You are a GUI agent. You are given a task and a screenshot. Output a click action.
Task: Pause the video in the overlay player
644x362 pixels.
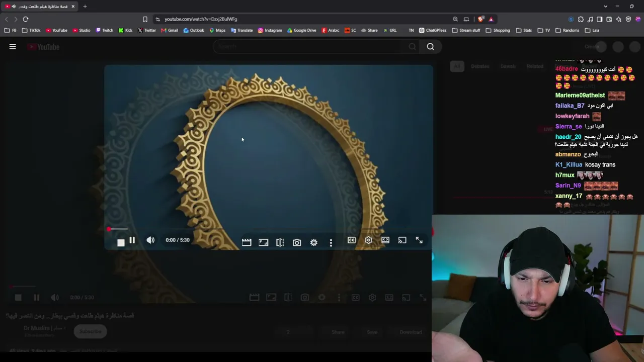pos(132,240)
